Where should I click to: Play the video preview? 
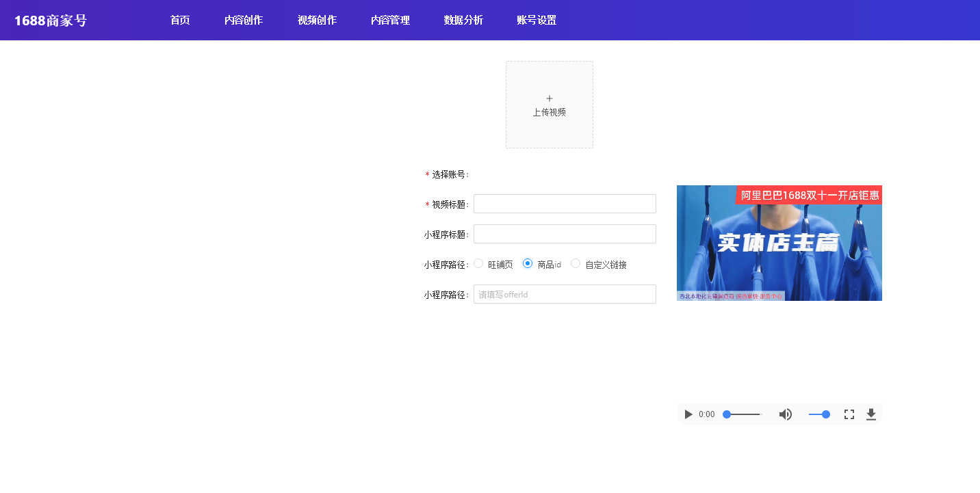(688, 414)
